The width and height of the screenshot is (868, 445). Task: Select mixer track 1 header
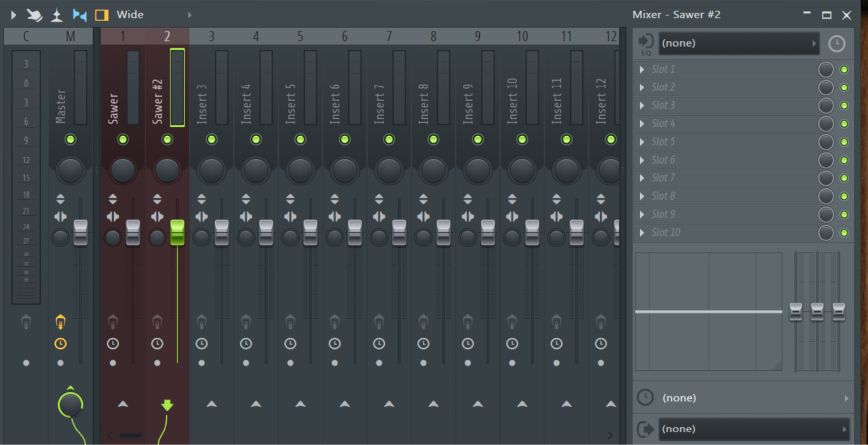coord(123,36)
